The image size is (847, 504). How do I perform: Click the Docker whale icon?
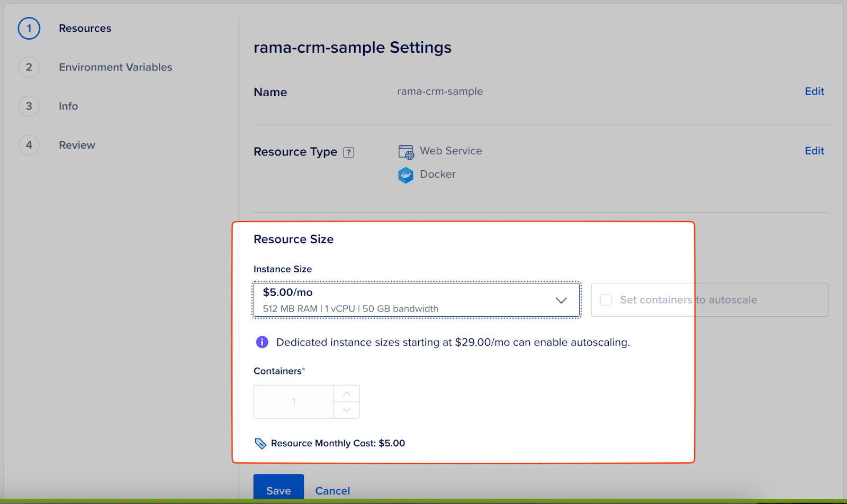pyautogui.click(x=406, y=175)
